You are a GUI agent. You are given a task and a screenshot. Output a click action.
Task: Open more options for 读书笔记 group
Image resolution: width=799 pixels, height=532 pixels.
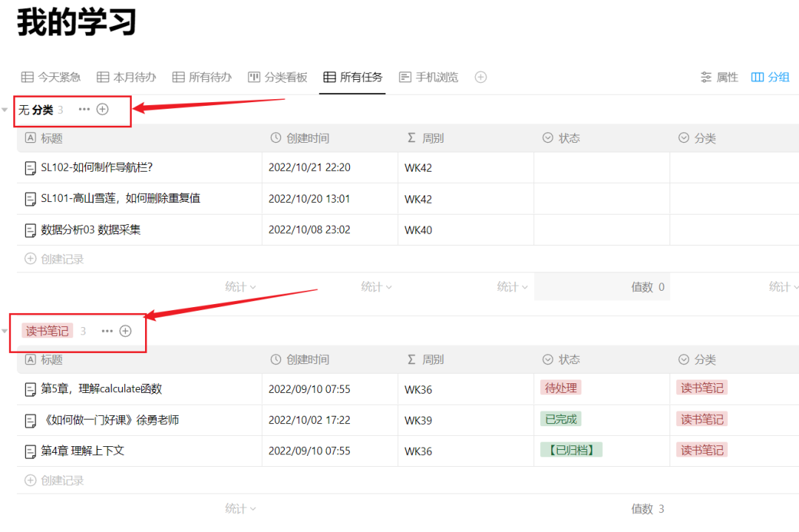pos(107,331)
